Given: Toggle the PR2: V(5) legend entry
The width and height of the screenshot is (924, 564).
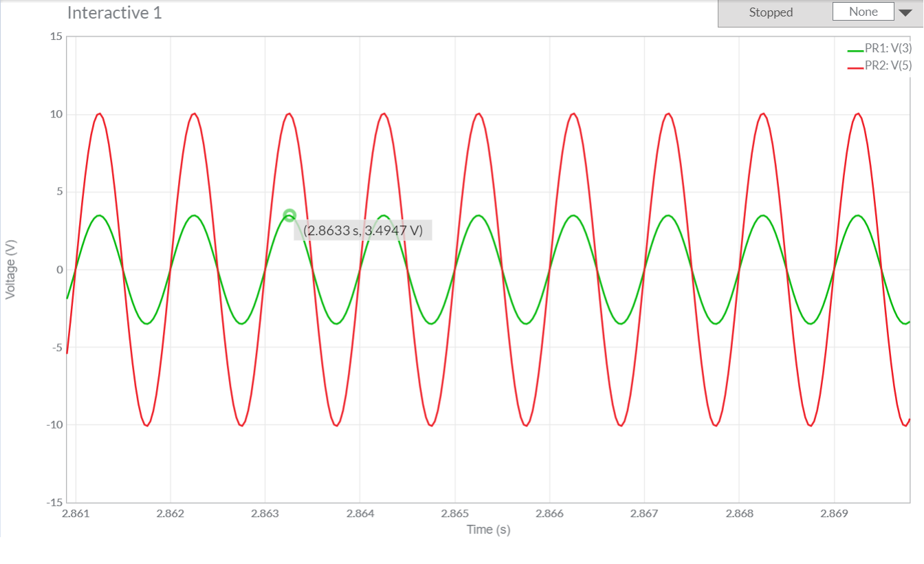Looking at the screenshot, I should [x=879, y=65].
